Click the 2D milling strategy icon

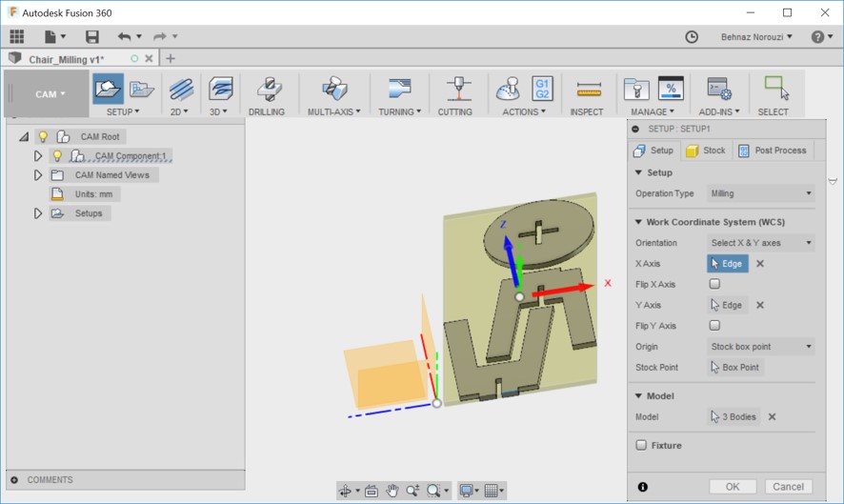[181, 89]
